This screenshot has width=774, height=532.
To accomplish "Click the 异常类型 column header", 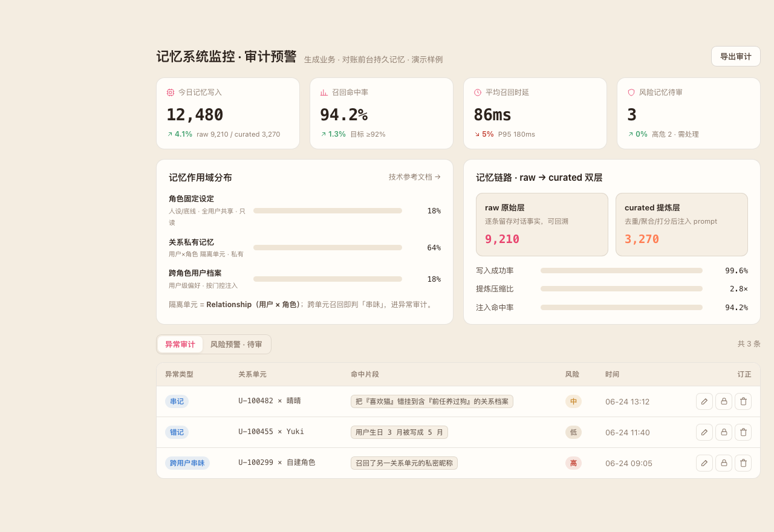I will point(179,374).
